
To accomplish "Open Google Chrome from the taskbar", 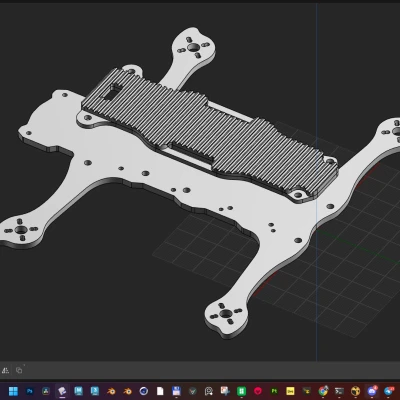I will pos(323,391).
